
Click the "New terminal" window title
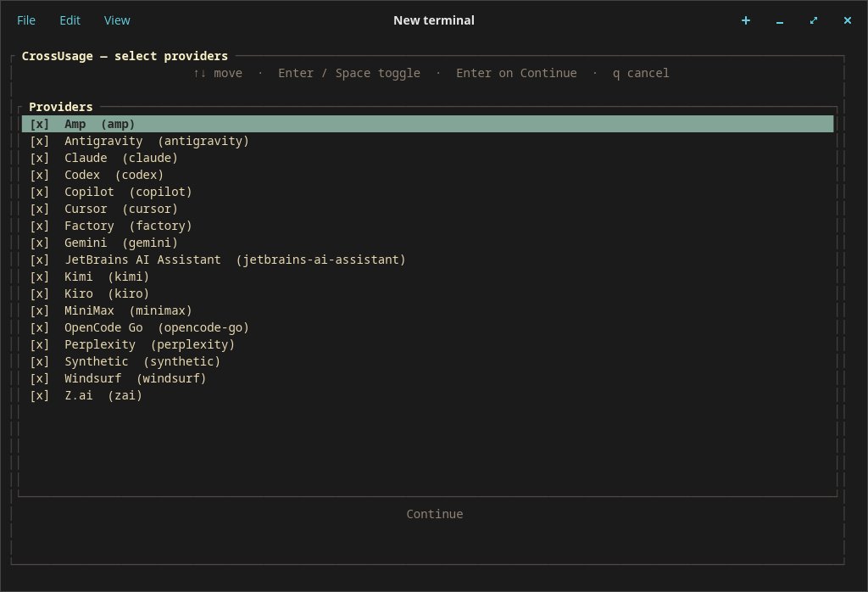tap(434, 20)
